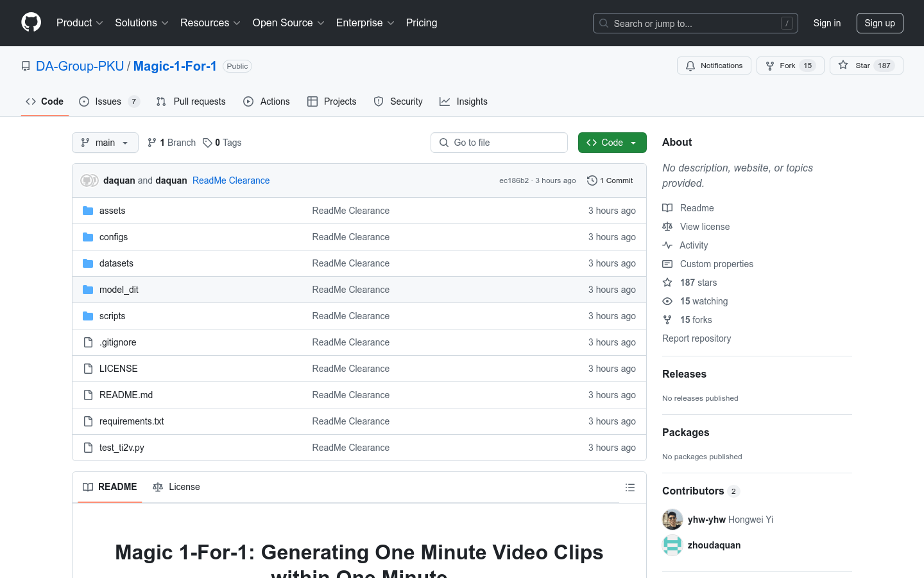The height and width of the screenshot is (578, 924).
Task: Open the Releases heading link
Action: click(684, 374)
